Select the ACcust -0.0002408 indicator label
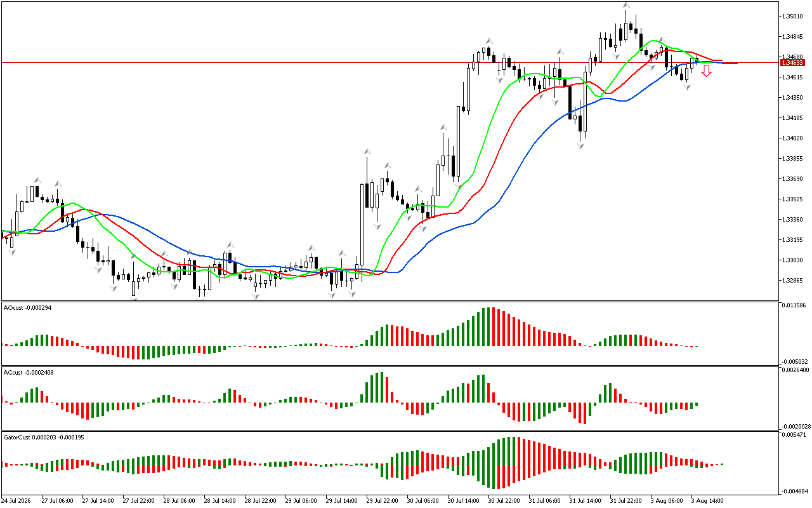 point(29,372)
